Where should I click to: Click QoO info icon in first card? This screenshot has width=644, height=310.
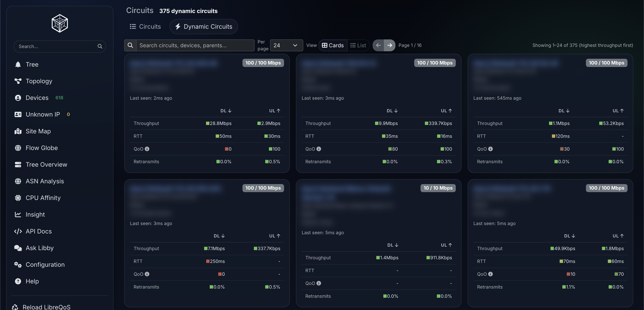147,149
